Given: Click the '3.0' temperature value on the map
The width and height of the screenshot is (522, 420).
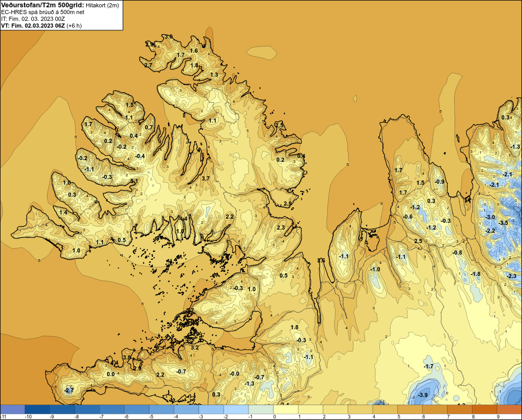Looking at the screenshot, I should click(x=169, y=37).
